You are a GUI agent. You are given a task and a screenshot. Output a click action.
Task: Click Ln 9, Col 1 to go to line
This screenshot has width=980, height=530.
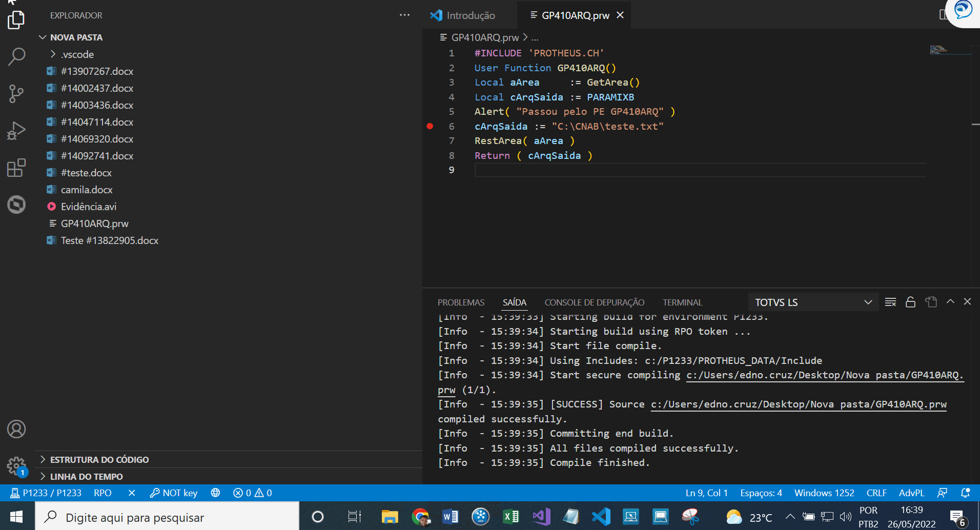pos(707,493)
